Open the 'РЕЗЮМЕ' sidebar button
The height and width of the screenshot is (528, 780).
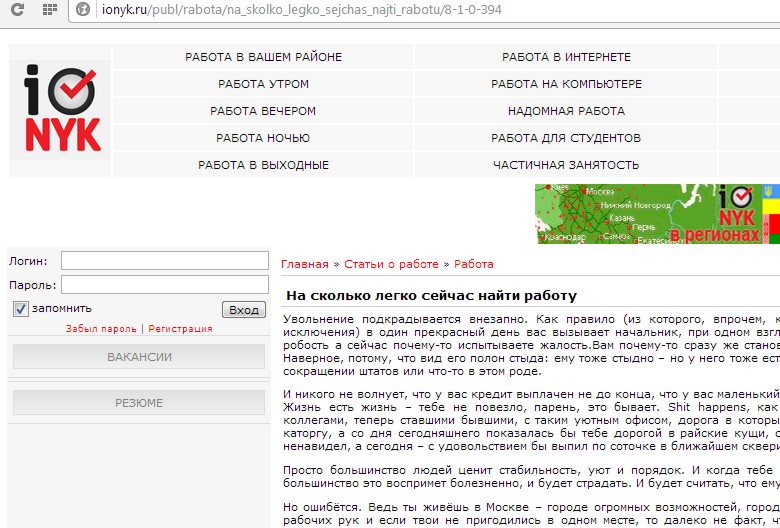139,403
